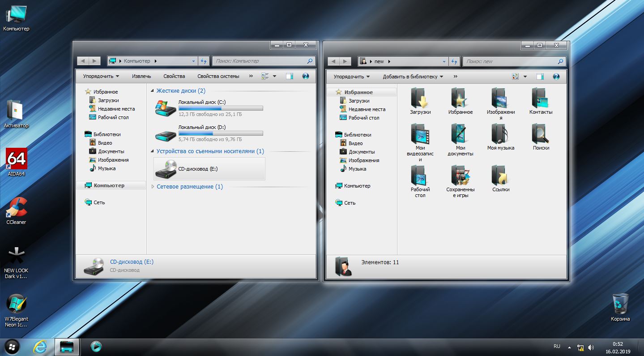Viewport: 644px width, 356px height.
Task: Select the CCleaner desktop shortcut
Action: tap(16, 210)
